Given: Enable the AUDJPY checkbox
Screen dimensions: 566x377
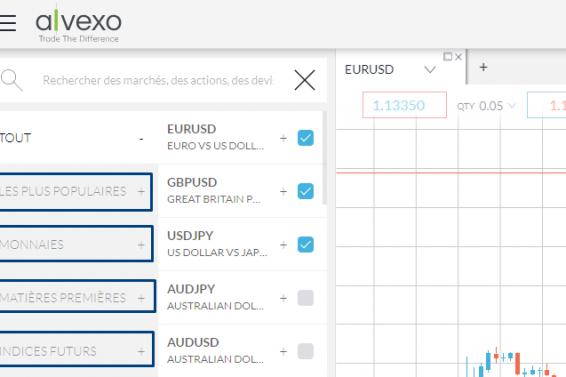Looking at the screenshot, I should (305, 298).
